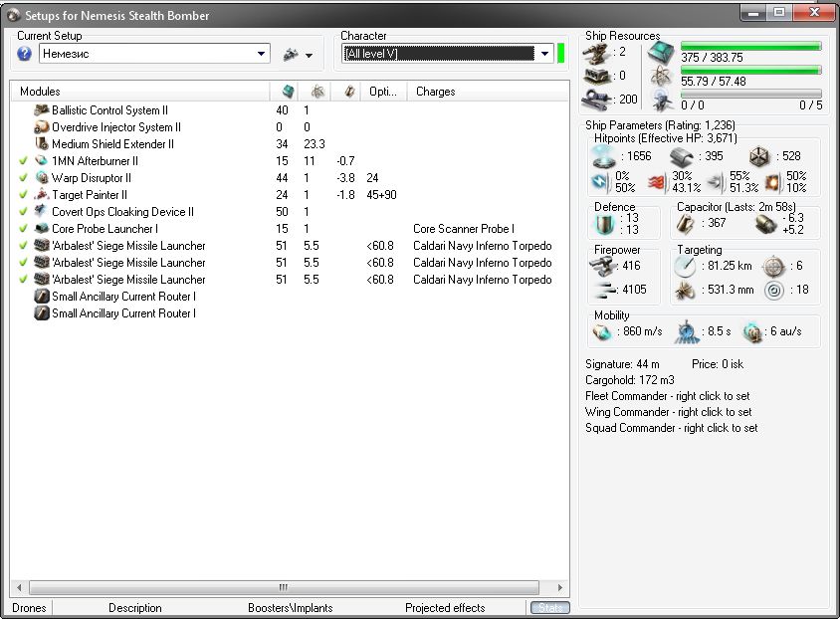The height and width of the screenshot is (619, 840).
Task: Click the Overdrive Injector System II icon
Action: (41, 127)
